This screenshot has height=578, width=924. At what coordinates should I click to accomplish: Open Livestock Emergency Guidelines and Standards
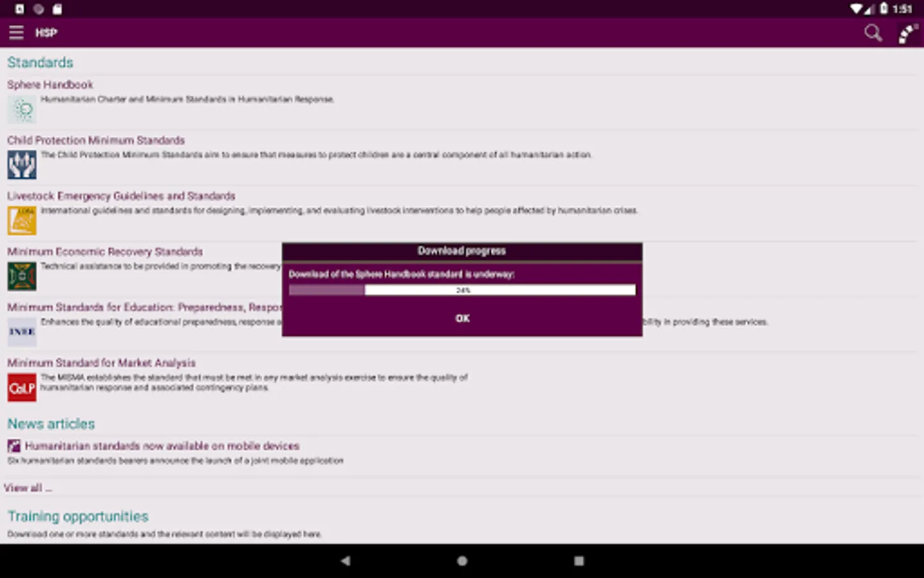pyautogui.click(x=121, y=196)
